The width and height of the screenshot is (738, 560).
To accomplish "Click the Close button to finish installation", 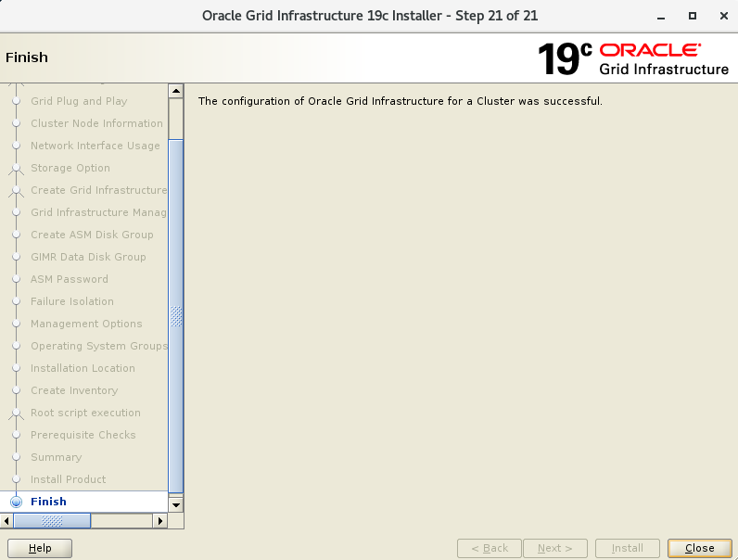I will [x=699, y=548].
